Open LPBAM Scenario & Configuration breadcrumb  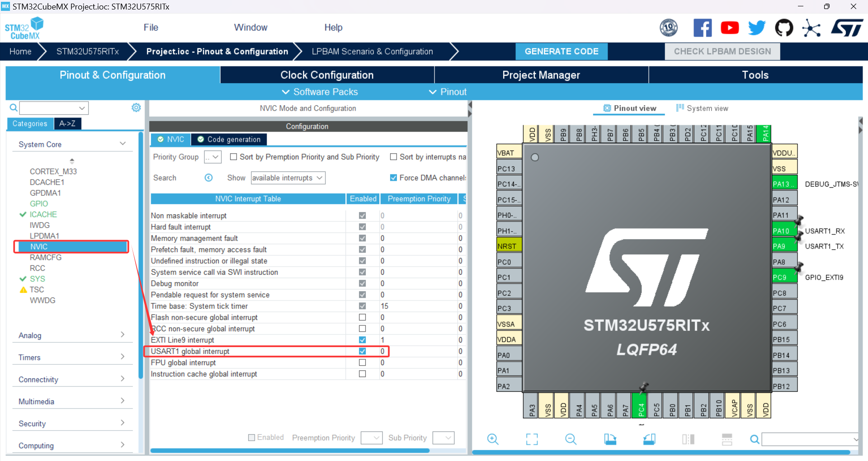(373, 52)
